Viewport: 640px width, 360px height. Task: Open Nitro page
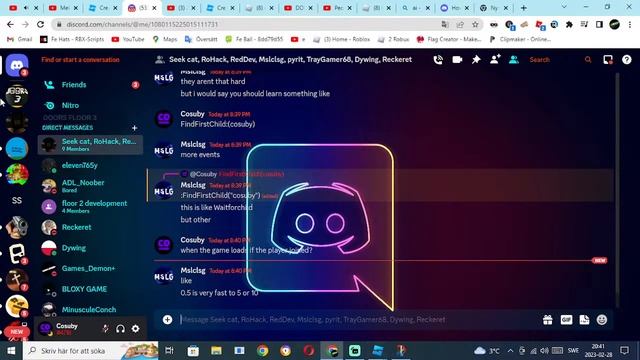point(91,105)
